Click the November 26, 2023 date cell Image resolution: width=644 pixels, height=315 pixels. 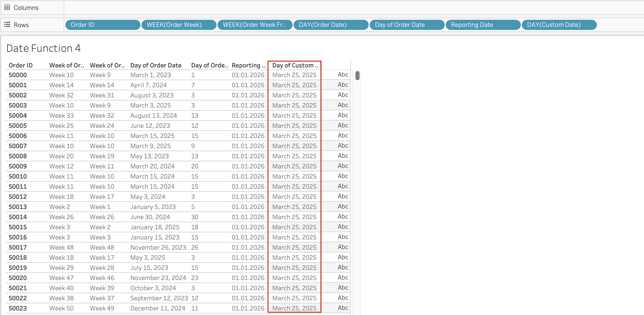(x=158, y=247)
